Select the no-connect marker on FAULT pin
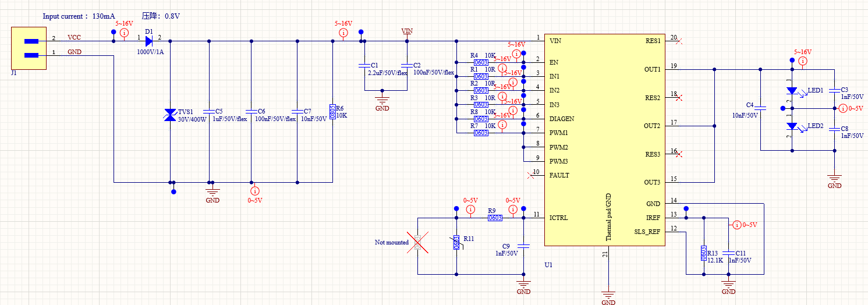 pyautogui.click(x=530, y=175)
